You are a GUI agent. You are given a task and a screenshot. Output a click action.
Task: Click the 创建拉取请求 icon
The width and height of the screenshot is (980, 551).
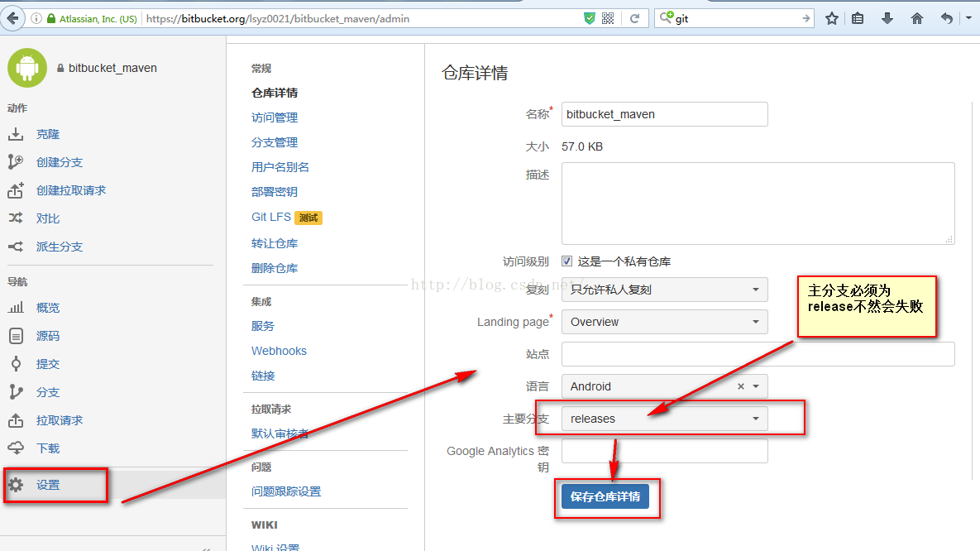[x=16, y=190]
